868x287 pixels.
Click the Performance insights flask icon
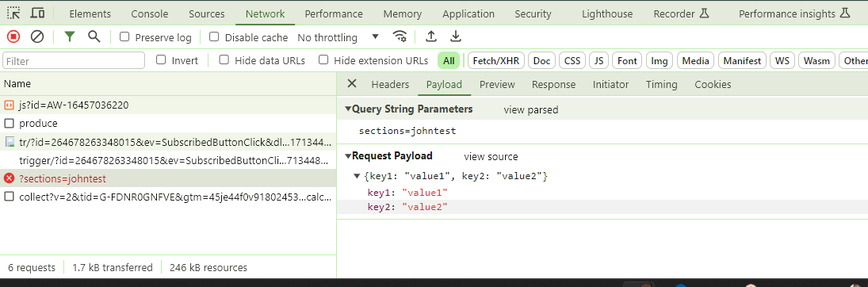pos(844,13)
